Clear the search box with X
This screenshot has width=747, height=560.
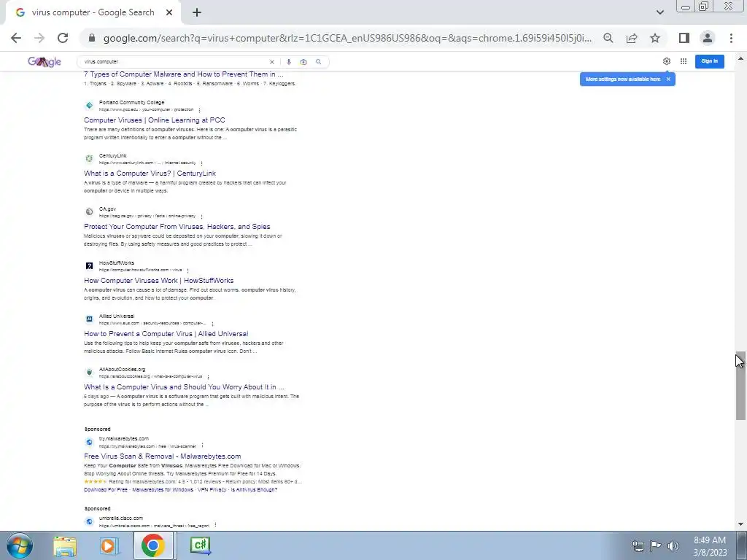pos(272,62)
